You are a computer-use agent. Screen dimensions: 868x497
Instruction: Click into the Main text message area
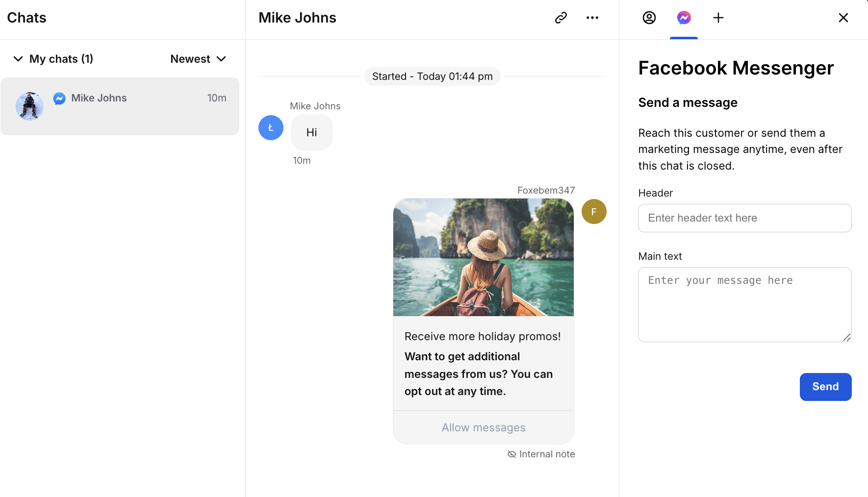point(744,304)
